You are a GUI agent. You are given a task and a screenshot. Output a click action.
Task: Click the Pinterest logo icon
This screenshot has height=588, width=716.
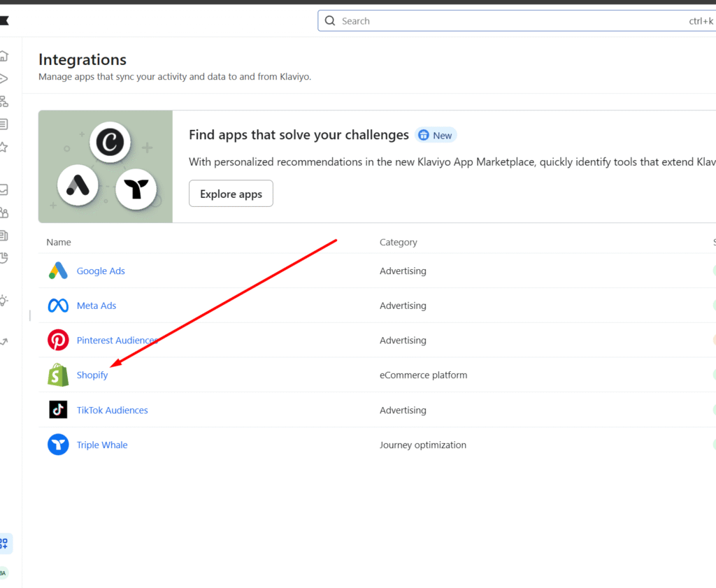pyautogui.click(x=58, y=340)
